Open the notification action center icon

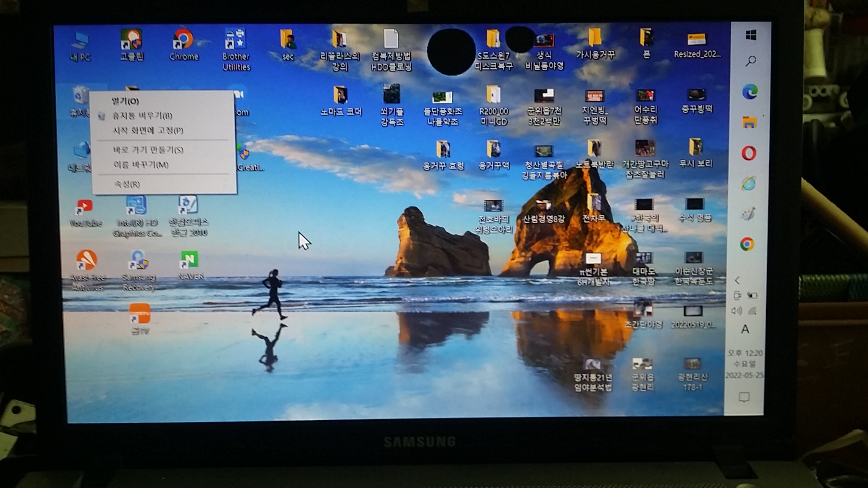tap(744, 397)
